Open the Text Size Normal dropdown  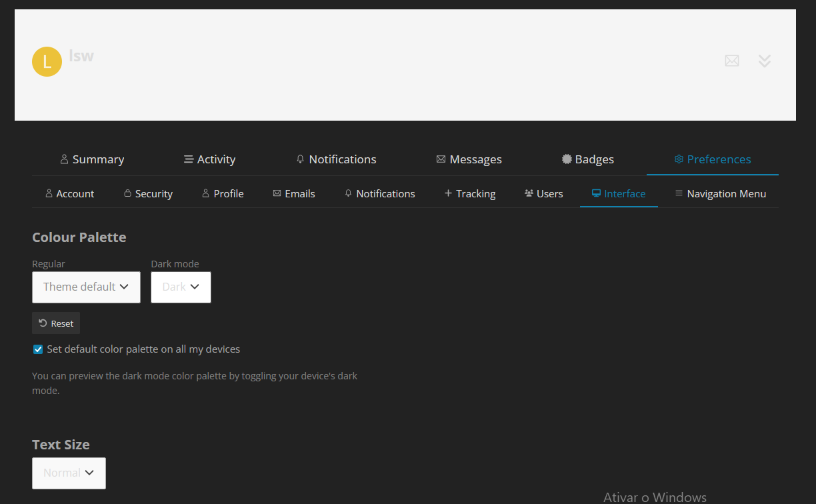coord(69,473)
